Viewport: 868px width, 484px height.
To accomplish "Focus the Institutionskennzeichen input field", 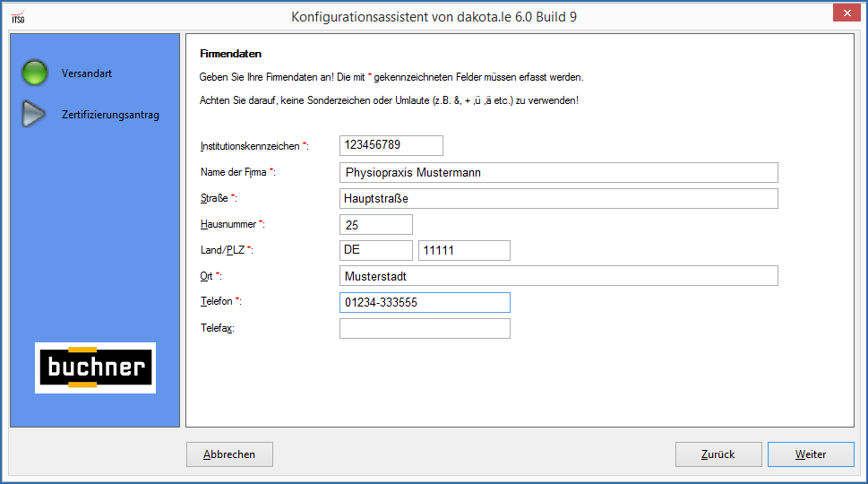I will [391, 145].
